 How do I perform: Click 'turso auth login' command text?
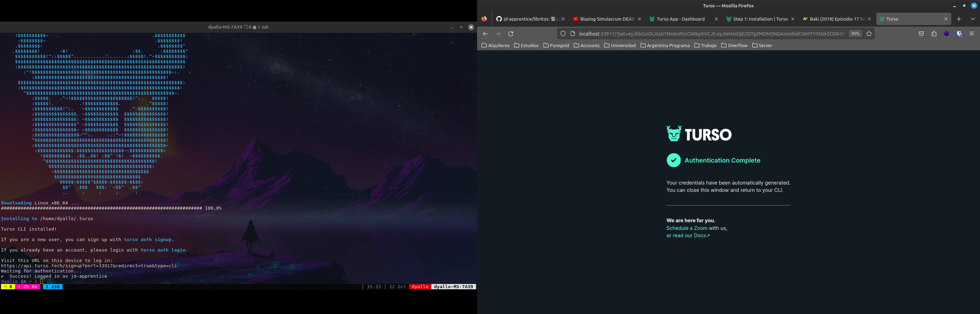coord(163,250)
